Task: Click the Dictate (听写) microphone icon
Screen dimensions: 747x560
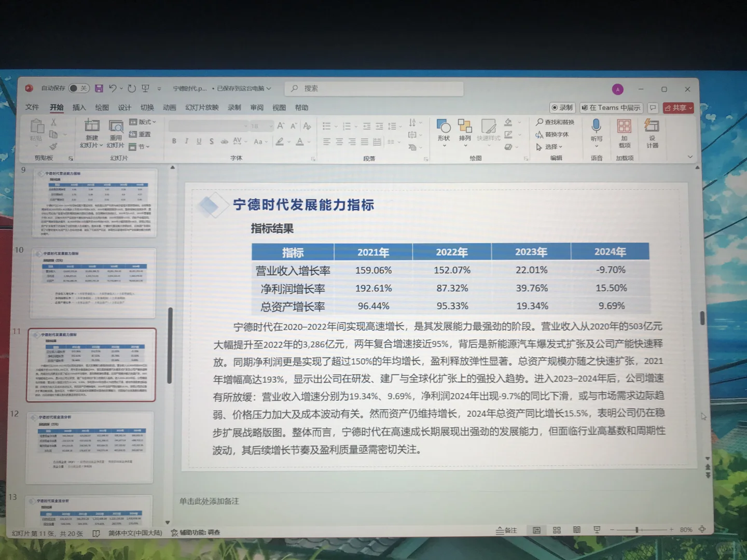Action: [596, 125]
